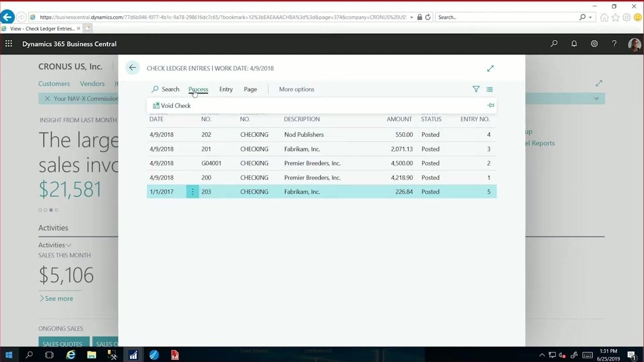Open the help question mark
The image size is (644, 362).
tap(614, 44)
